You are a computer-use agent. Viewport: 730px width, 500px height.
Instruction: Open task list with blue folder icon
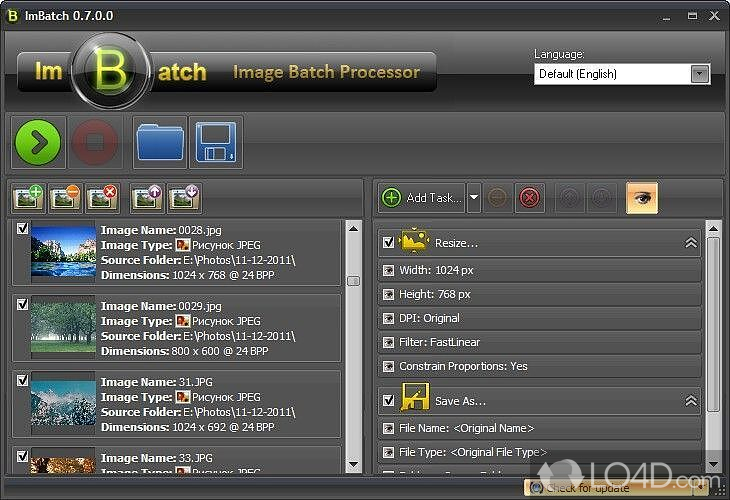click(160, 142)
